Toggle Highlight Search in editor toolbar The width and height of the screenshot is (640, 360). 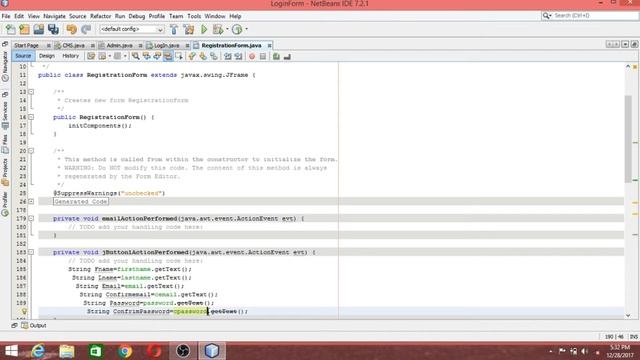point(168,56)
